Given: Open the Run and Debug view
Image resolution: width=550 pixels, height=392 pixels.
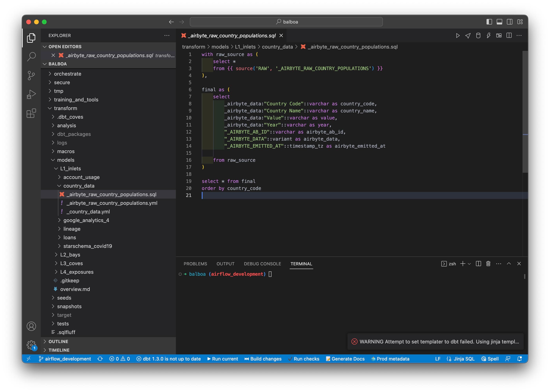Looking at the screenshot, I should click(31, 94).
